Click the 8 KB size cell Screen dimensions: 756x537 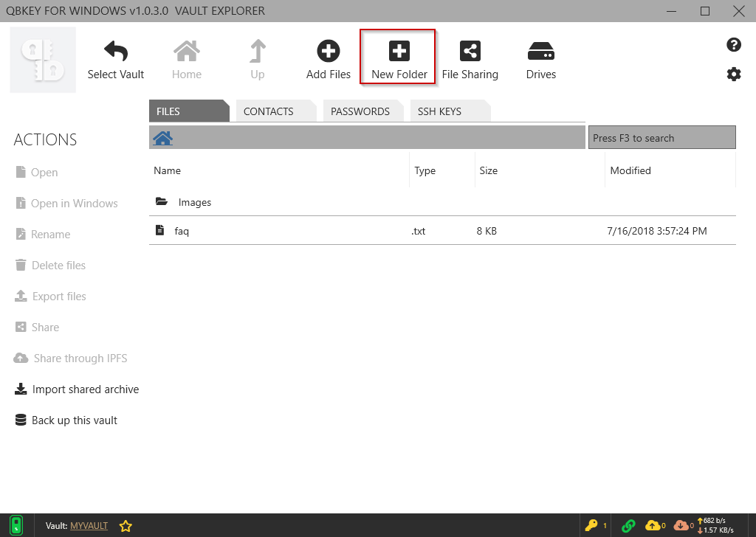(x=487, y=231)
